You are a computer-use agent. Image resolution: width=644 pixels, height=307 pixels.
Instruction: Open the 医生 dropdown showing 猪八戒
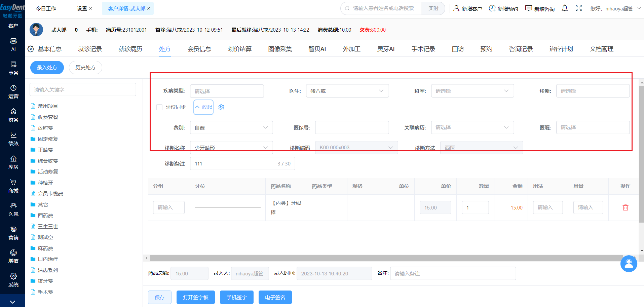click(x=347, y=91)
